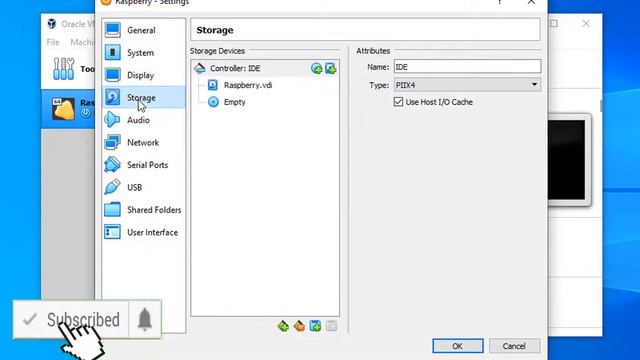
Task: Select Raspberry VM in the Manager list
Action: [x=68, y=109]
